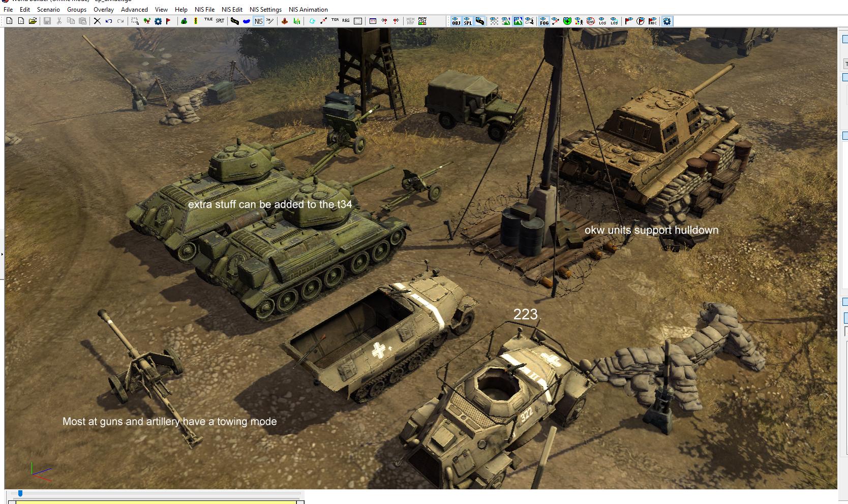Viewport: 848px width, 504px height.
Task: Toggle circled flag marker visibility
Action: [x=641, y=21]
